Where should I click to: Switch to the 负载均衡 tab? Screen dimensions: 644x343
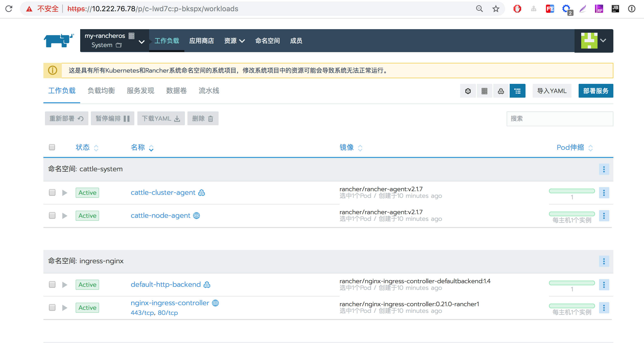tap(101, 91)
